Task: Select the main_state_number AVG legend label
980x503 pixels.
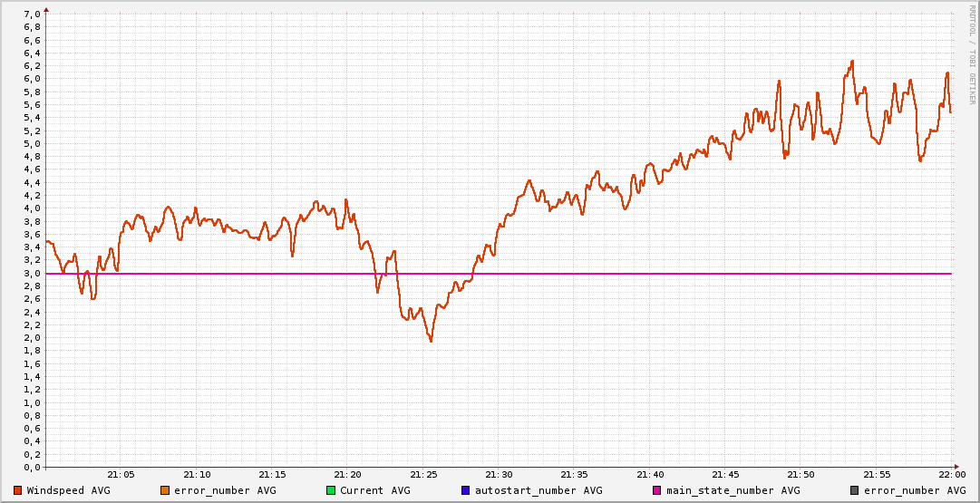Action: coord(733,490)
